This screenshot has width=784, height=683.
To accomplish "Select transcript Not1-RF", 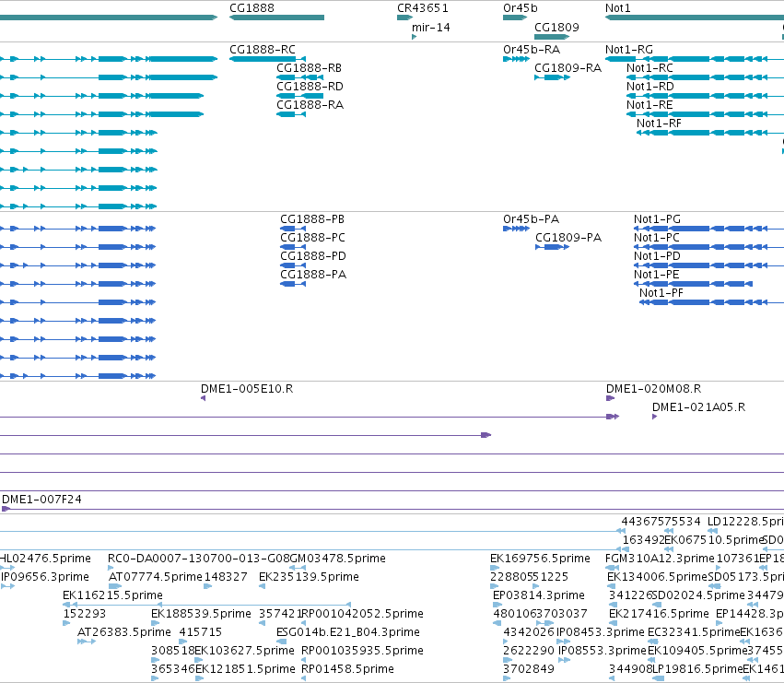I will 710,133.
